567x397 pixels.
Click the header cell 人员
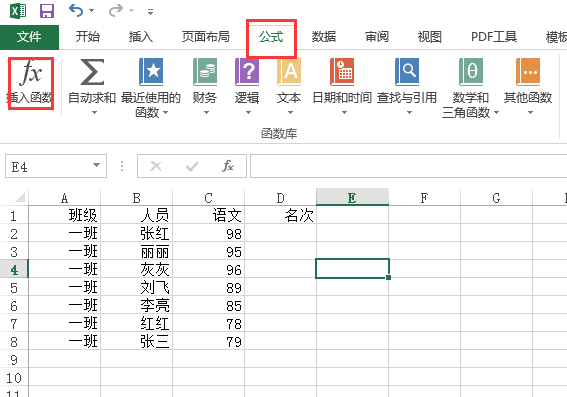136,215
